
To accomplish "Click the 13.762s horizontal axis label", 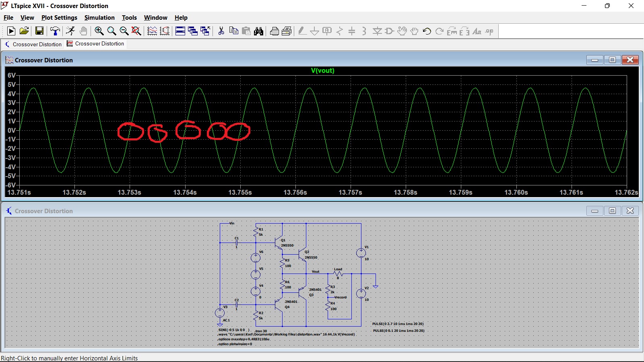I will click(626, 192).
